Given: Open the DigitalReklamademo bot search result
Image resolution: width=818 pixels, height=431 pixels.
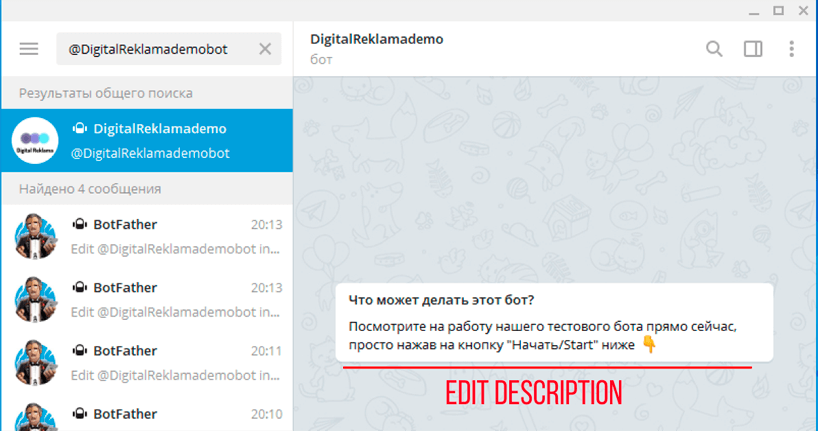Looking at the screenshot, I should point(147,140).
